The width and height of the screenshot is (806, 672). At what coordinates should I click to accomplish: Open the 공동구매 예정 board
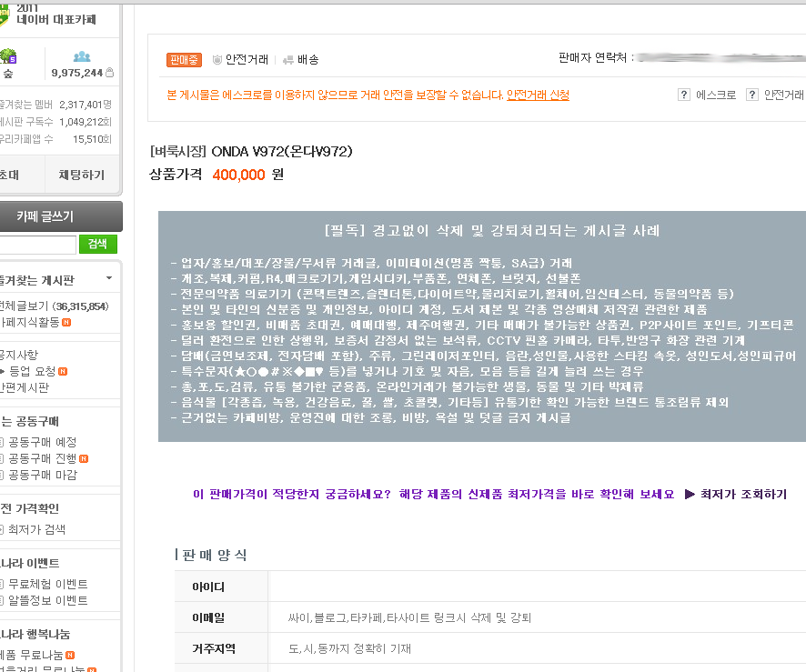click(x=42, y=442)
